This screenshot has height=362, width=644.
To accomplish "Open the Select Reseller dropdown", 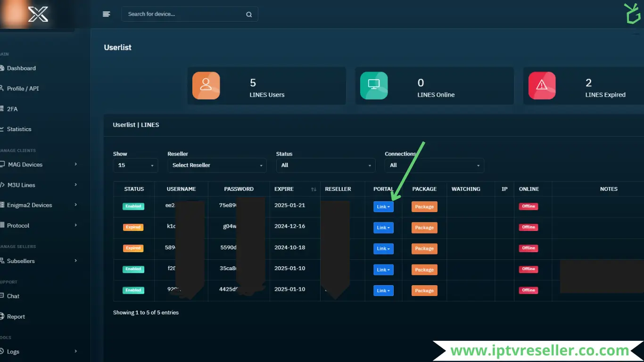I will [217, 165].
